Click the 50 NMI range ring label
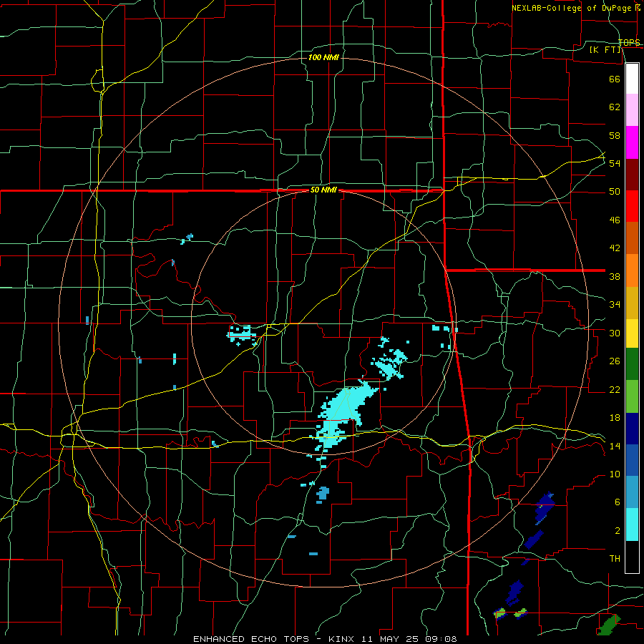This screenshot has width=644, height=644. click(x=323, y=190)
